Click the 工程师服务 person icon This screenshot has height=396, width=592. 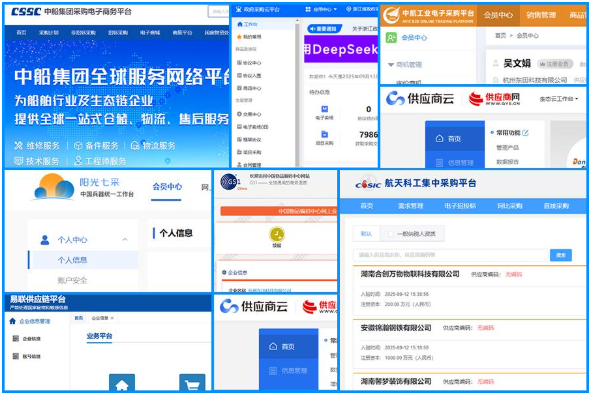78,161
